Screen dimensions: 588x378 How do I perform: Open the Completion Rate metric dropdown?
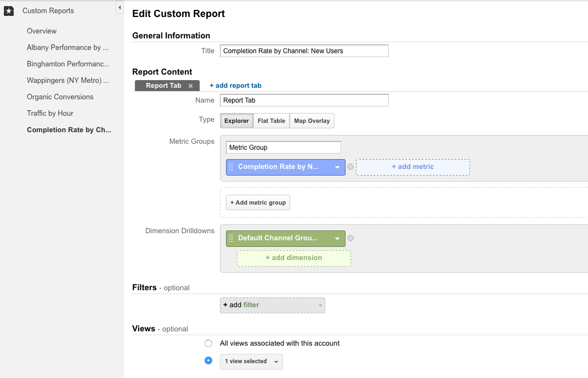[337, 167]
